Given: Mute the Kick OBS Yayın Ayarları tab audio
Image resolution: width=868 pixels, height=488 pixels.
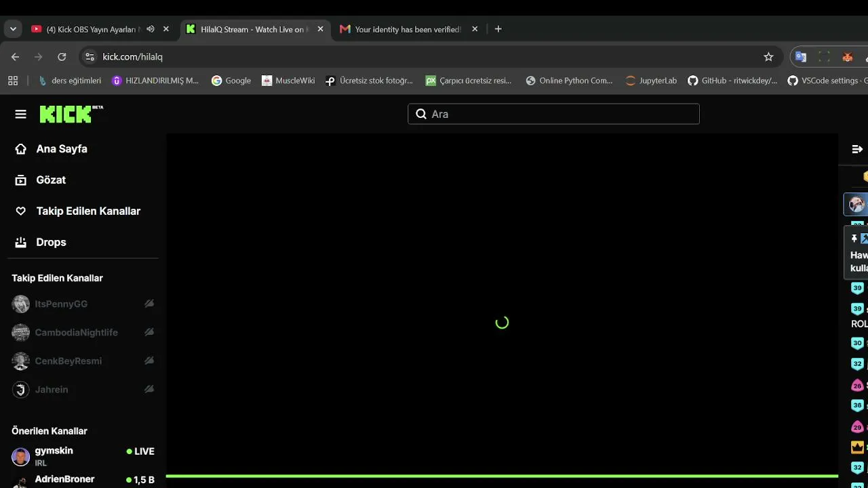Looking at the screenshot, I should (151, 29).
